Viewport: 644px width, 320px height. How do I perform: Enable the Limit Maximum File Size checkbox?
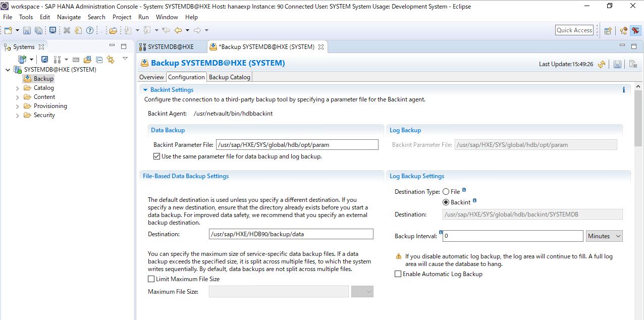[x=151, y=279]
